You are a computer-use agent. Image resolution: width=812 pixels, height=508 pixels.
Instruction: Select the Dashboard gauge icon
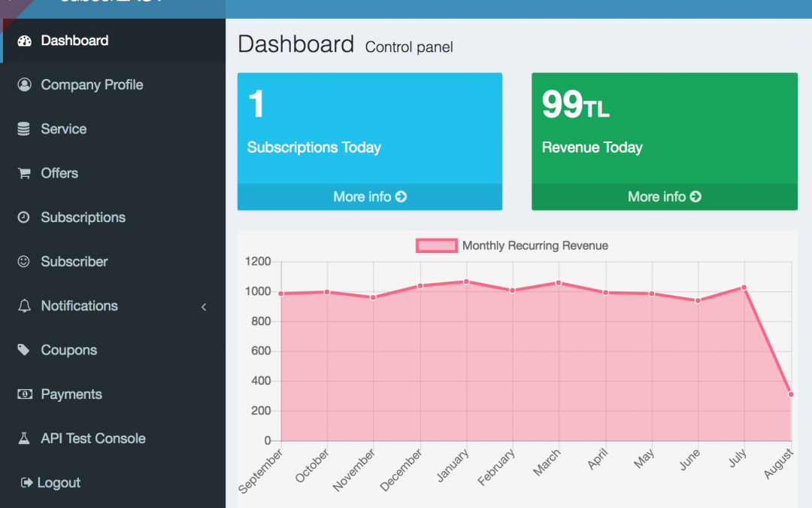(25, 41)
